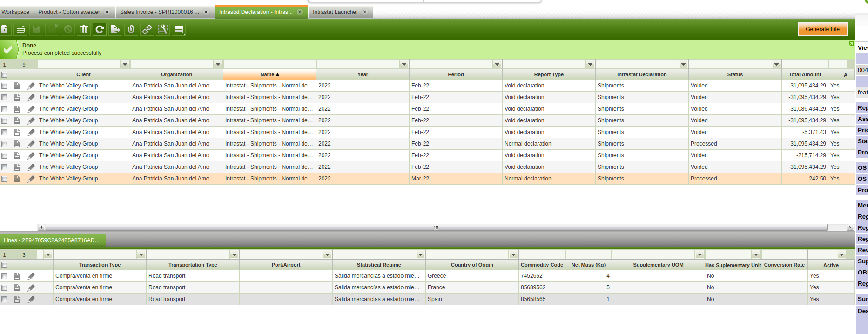
Task: Check the checkbox for the Mar-22 declaration row
Action: [5, 179]
